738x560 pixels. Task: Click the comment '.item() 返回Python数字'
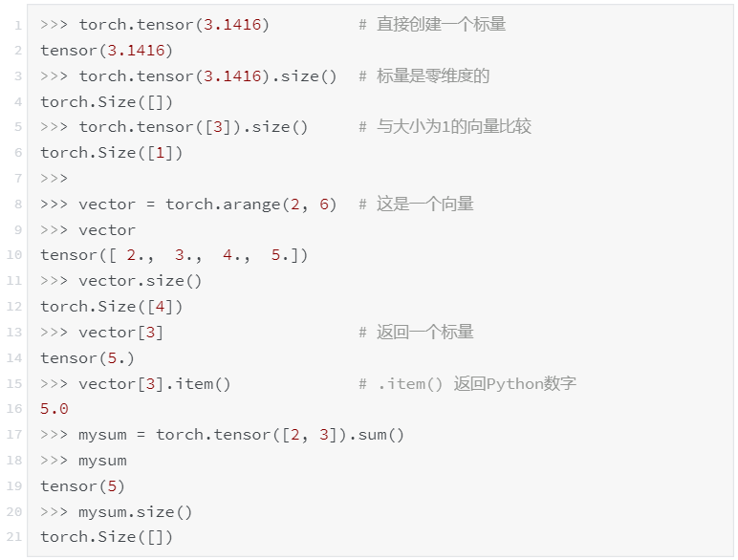click(467, 383)
